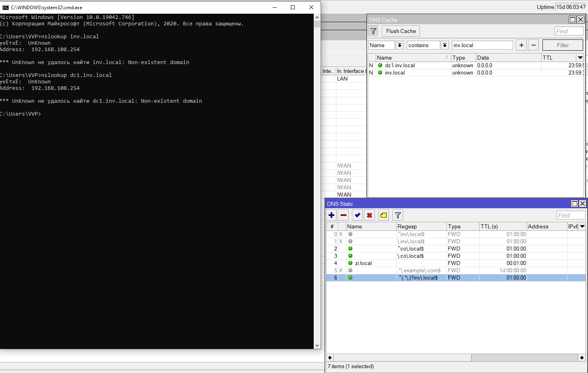Click Flush Cache button
The height and width of the screenshot is (373, 588).
[401, 31]
